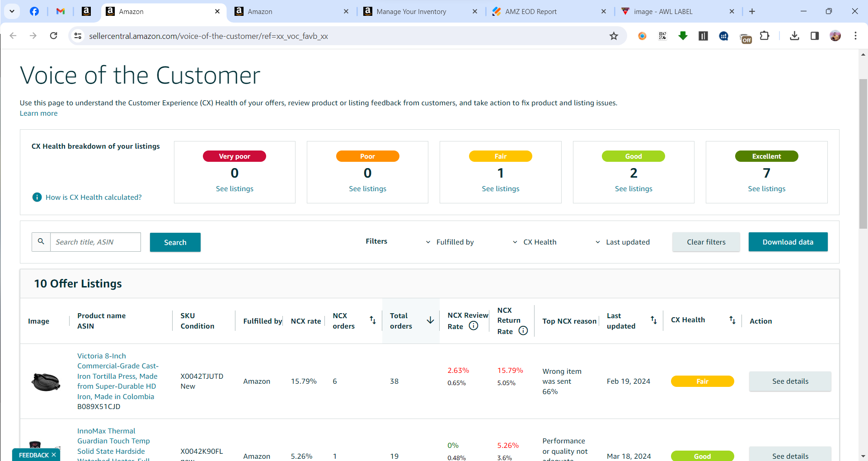
Task: Open the extension showing the Off badge
Action: click(745, 38)
